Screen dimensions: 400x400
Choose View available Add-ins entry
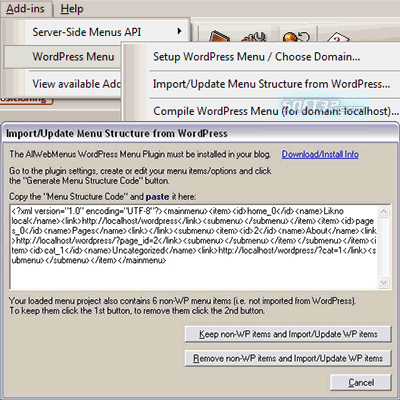(63, 84)
